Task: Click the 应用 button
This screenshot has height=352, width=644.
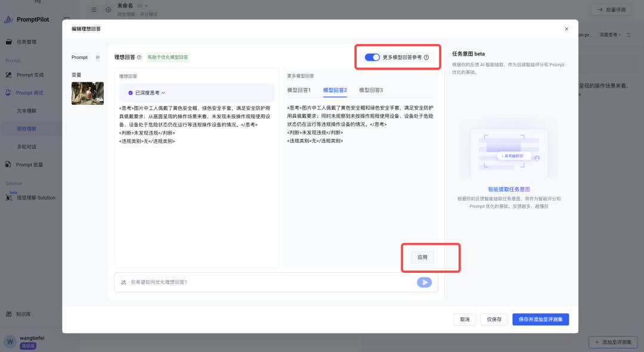Action: [422, 257]
